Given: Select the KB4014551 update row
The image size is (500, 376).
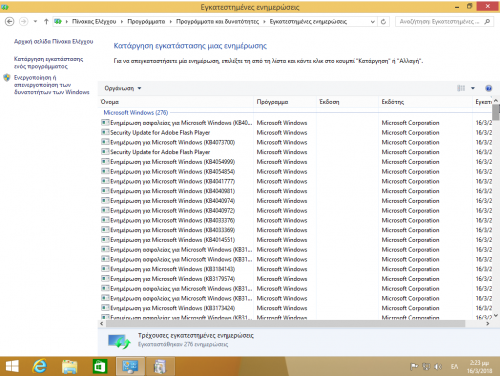Looking at the screenshot, I should pyautogui.click(x=296, y=240).
